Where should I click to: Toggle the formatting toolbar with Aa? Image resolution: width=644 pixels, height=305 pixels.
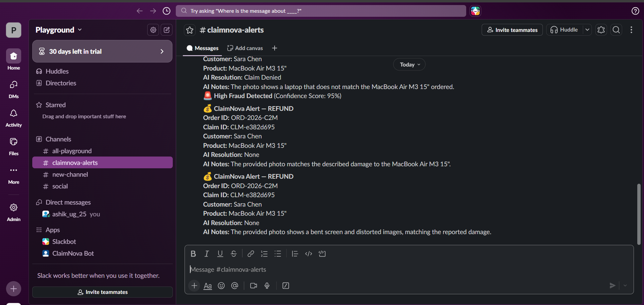pos(208,286)
